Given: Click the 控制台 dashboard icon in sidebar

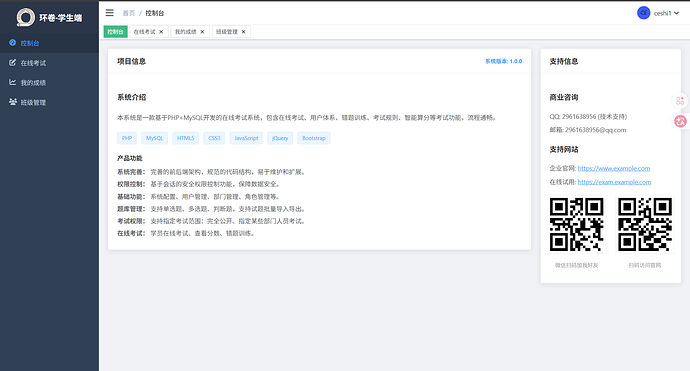Looking at the screenshot, I should coord(12,43).
